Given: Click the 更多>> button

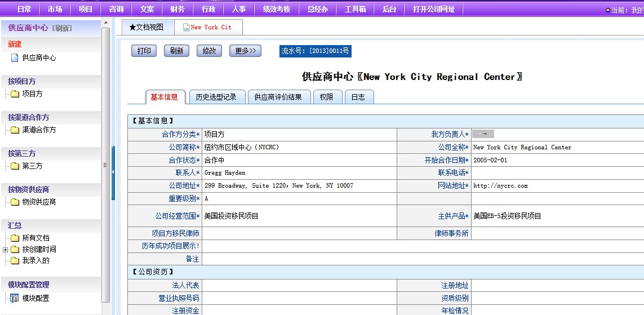Looking at the screenshot, I should click(245, 51).
